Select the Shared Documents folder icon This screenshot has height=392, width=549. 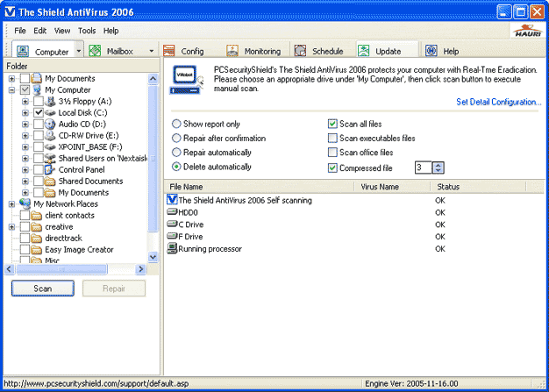50,182
